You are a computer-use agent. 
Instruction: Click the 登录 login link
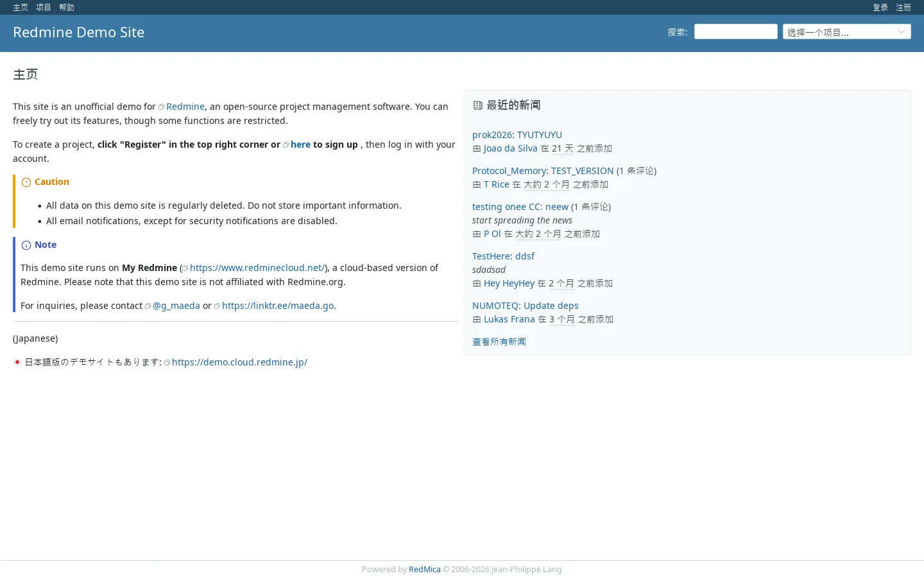[880, 8]
